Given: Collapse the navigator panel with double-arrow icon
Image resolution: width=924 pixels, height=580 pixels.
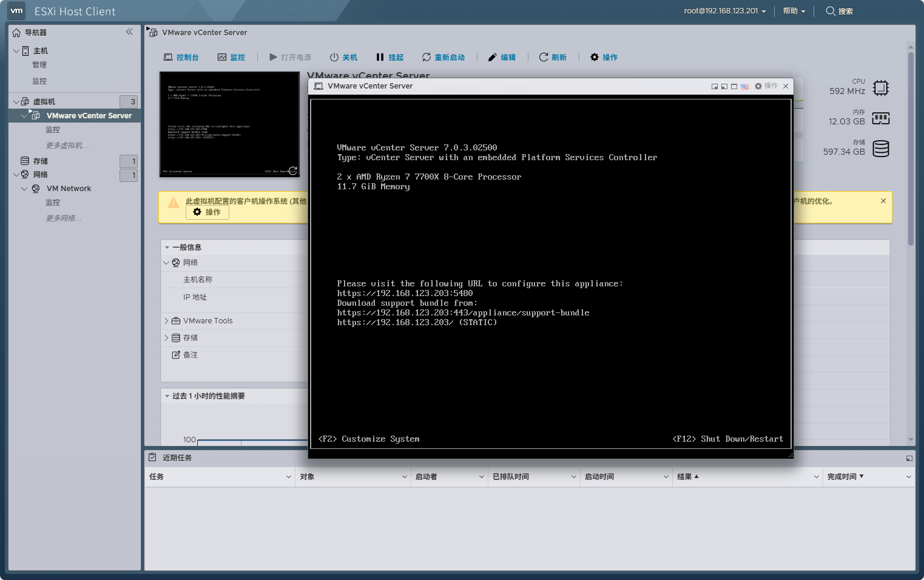Looking at the screenshot, I should tap(129, 32).
